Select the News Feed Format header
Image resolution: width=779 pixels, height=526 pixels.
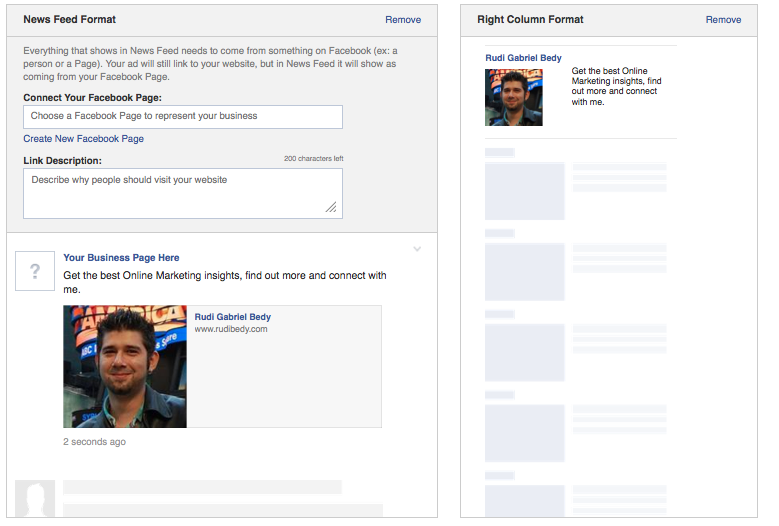pos(69,20)
